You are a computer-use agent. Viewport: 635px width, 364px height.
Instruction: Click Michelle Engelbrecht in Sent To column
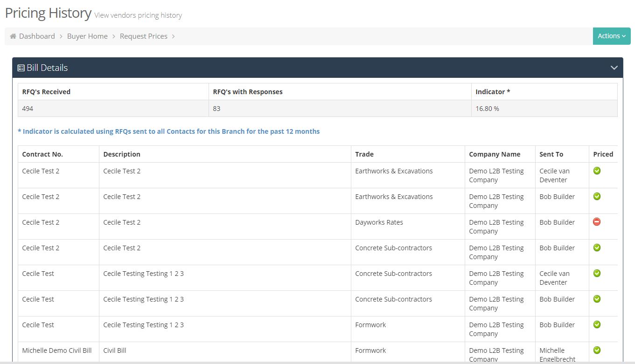pos(557,355)
